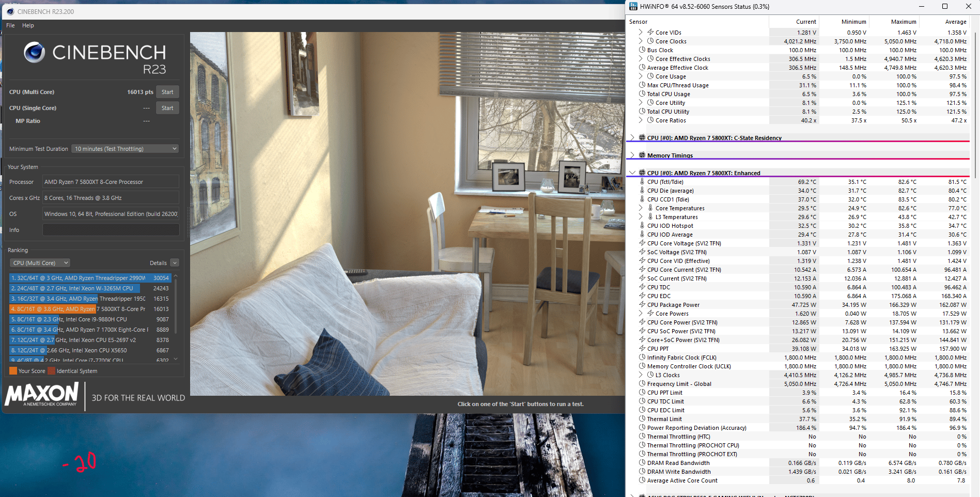Click the lightning icon beside SoC Voltage

pyautogui.click(x=642, y=252)
